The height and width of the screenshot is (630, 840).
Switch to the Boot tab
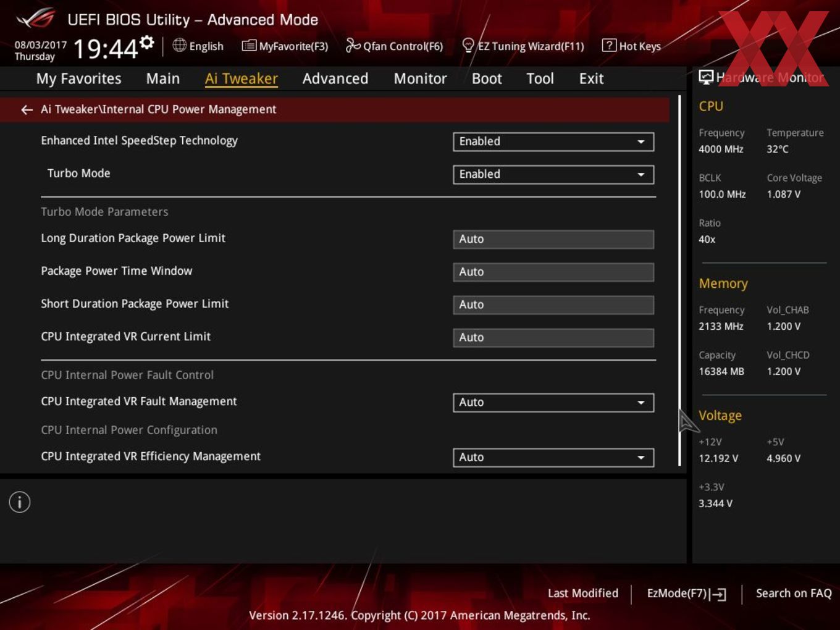point(487,78)
